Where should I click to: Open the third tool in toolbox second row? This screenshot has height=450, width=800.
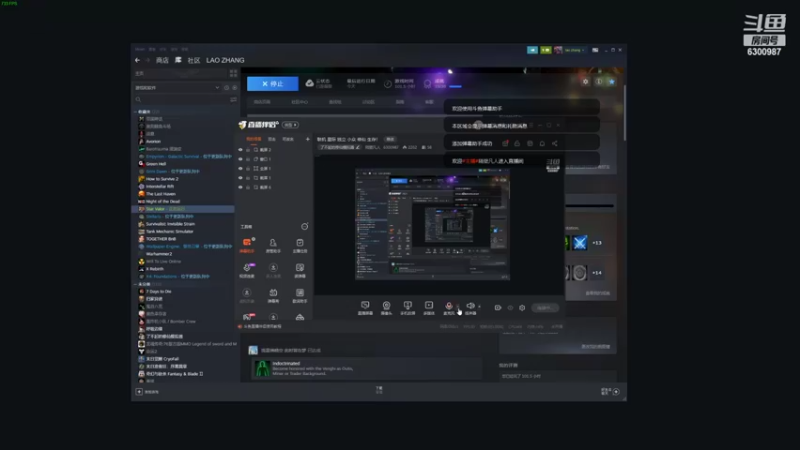click(x=300, y=270)
